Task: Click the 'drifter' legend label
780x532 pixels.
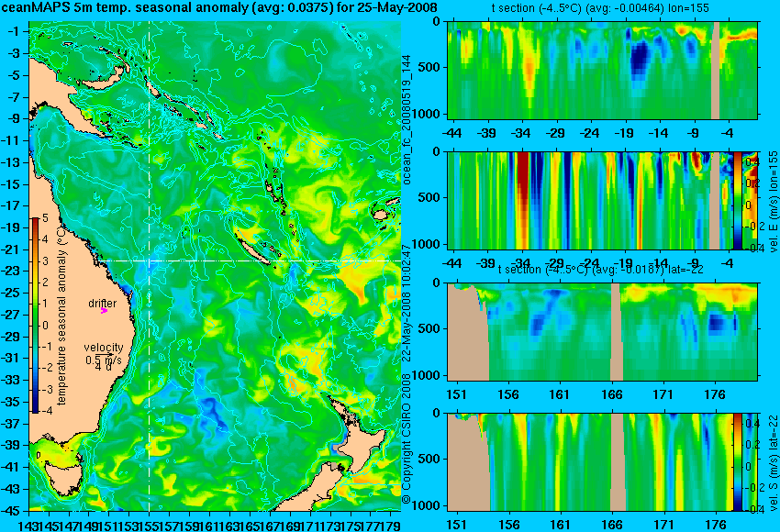Action: pyautogui.click(x=103, y=304)
